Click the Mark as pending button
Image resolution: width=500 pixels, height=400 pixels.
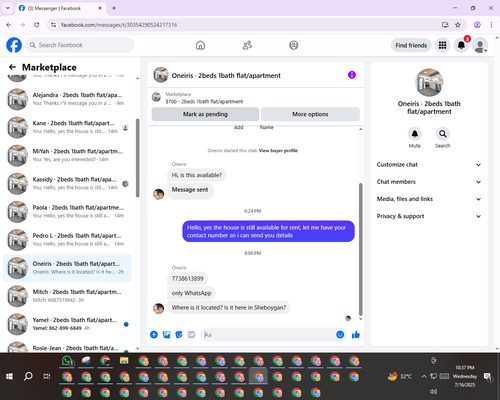click(x=205, y=114)
